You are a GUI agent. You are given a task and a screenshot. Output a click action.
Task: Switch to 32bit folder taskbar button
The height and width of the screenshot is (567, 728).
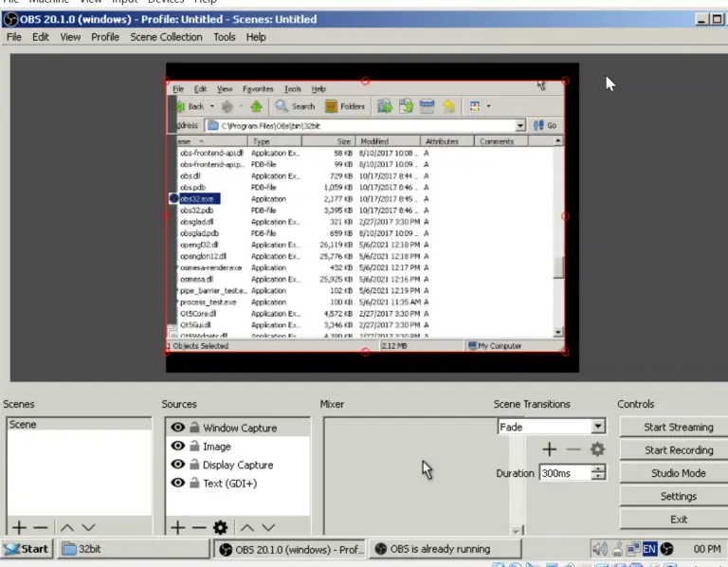(x=133, y=549)
